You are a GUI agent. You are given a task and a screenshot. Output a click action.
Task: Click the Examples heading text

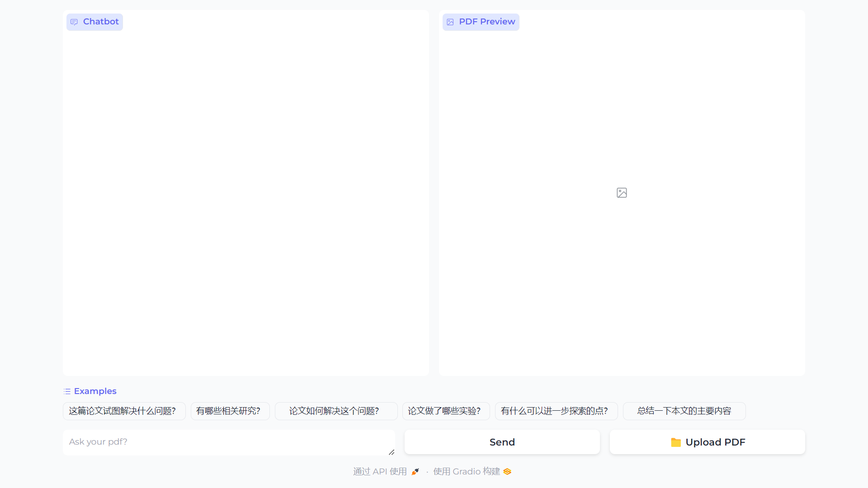pos(95,391)
